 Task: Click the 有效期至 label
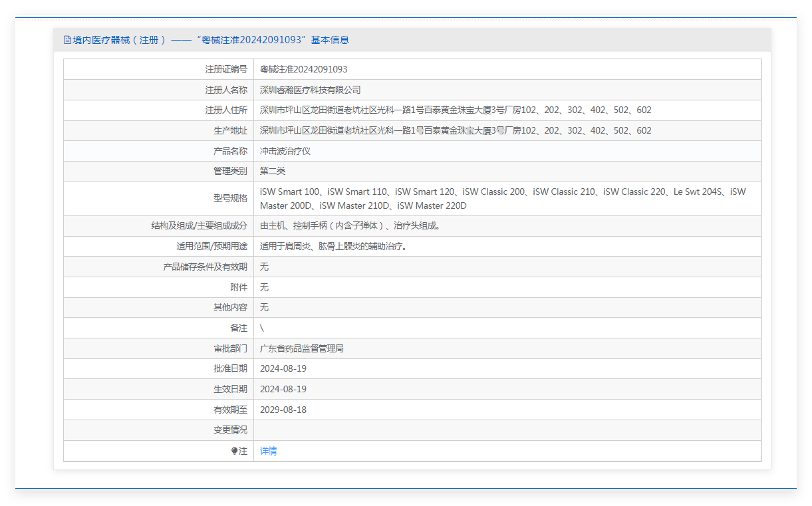pos(230,410)
